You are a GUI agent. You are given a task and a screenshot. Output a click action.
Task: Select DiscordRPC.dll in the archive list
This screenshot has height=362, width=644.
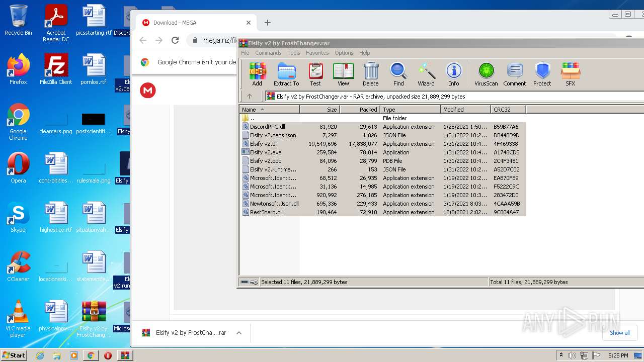[x=382, y=127]
